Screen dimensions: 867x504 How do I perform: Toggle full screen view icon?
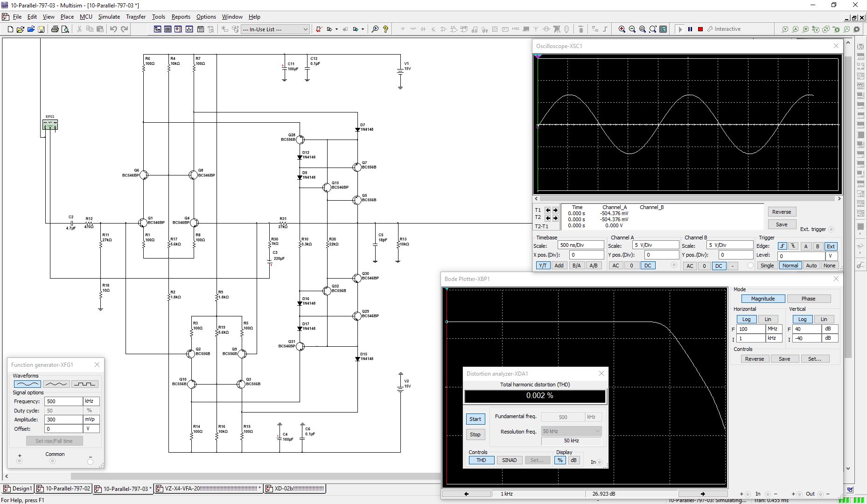pyautogui.click(x=663, y=29)
